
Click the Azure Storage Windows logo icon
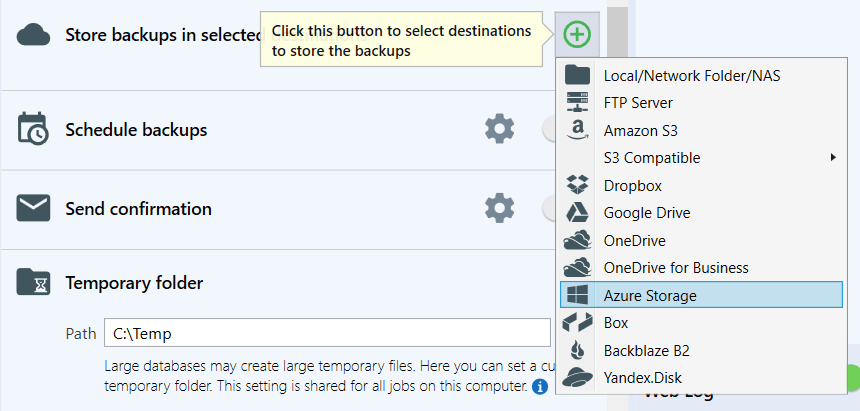point(578,295)
